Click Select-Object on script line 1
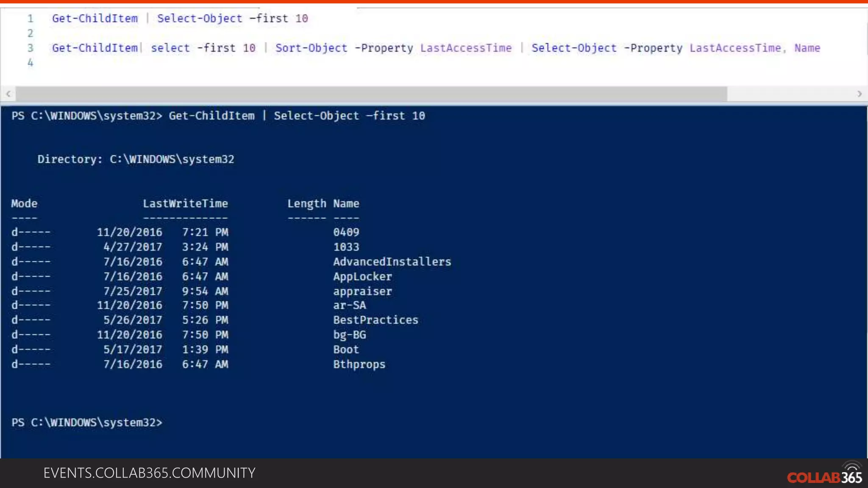The image size is (868, 488). (x=200, y=19)
